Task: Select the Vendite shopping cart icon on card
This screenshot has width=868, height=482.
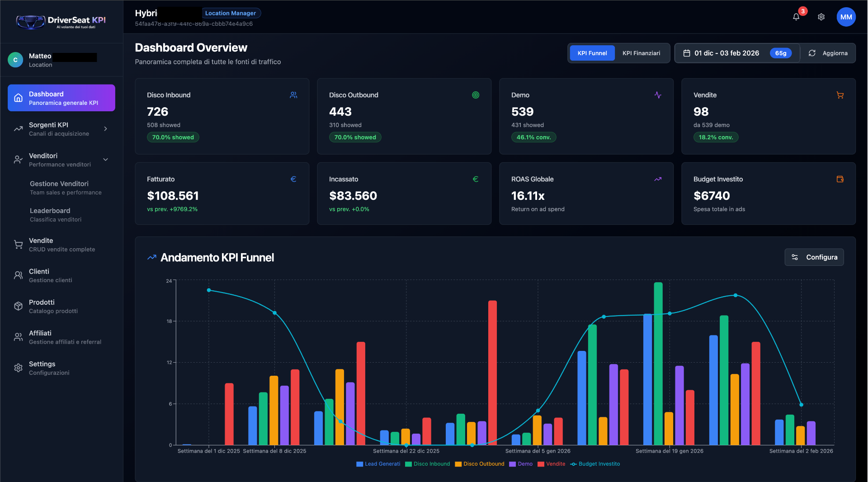Action: pos(840,95)
